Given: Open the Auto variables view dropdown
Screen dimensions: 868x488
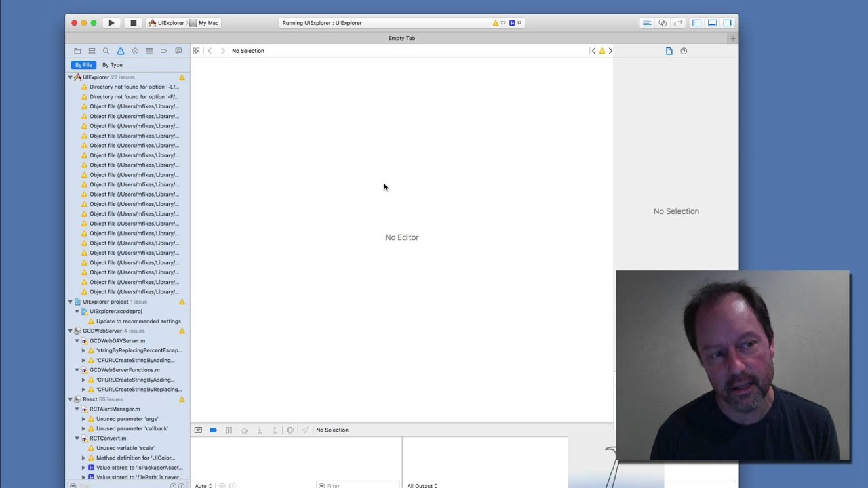Looking at the screenshot, I should [203, 485].
